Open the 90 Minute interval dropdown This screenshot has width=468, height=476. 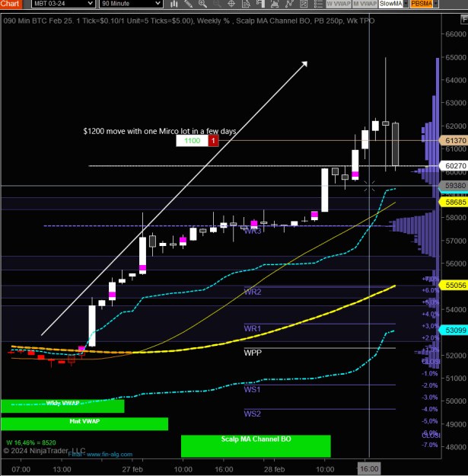pyautogui.click(x=131, y=4)
